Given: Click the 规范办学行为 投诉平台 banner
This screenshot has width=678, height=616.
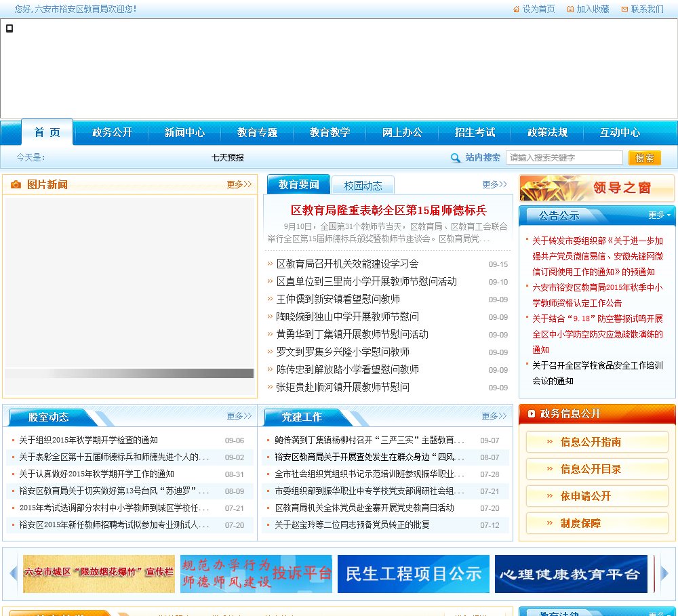Looking at the screenshot, I should pyautogui.click(x=256, y=573).
